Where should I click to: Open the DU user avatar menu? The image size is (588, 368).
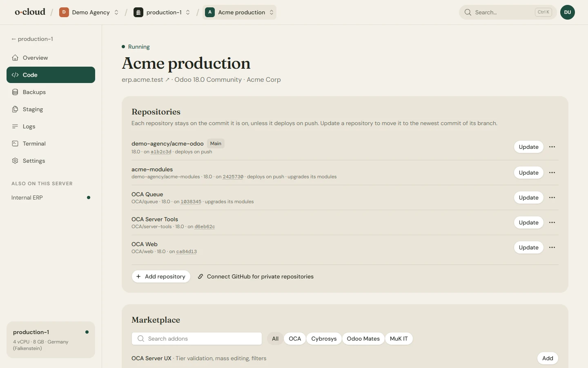coord(568,12)
